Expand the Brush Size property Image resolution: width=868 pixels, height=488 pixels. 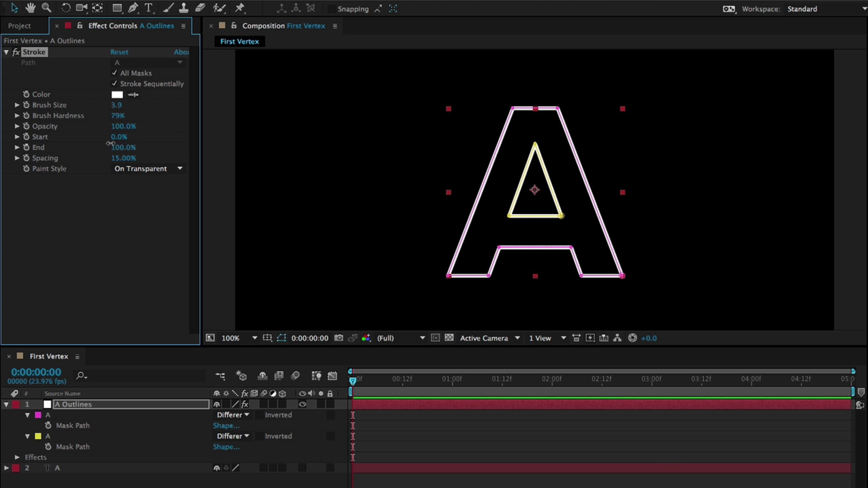click(17, 105)
